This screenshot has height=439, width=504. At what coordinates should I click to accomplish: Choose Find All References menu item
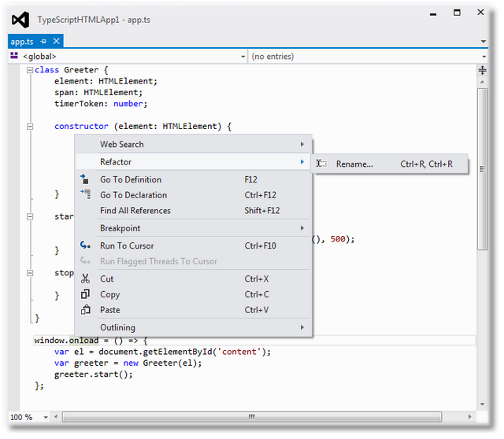click(x=135, y=211)
